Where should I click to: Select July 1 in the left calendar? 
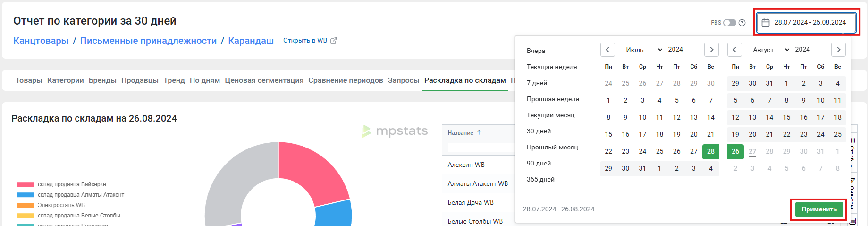coord(608,100)
